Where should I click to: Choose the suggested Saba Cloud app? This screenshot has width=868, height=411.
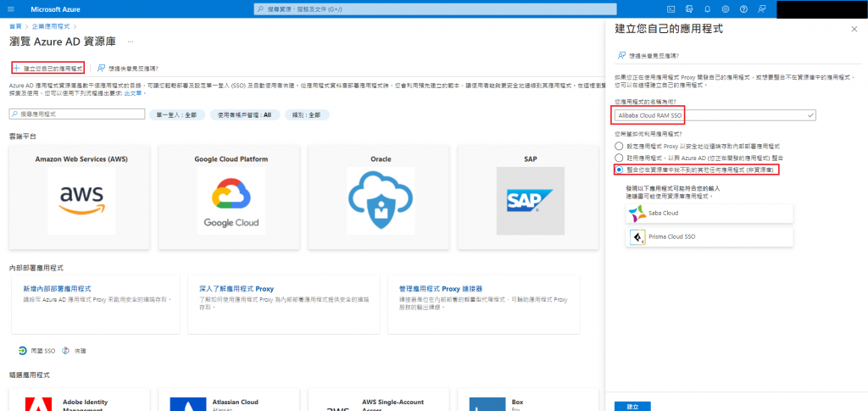(x=709, y=213)
